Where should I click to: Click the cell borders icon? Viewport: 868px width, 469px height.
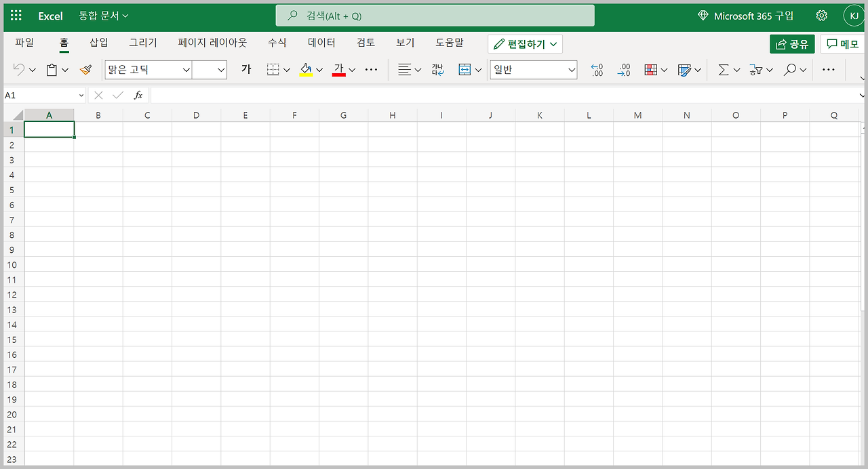pos(273,70)
